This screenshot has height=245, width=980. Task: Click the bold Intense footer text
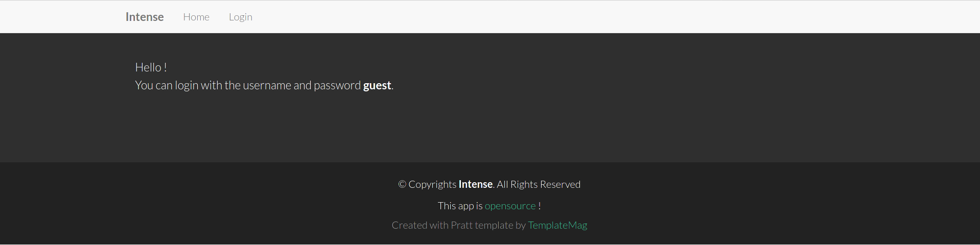pyautogui.click(x=476, y=184)
